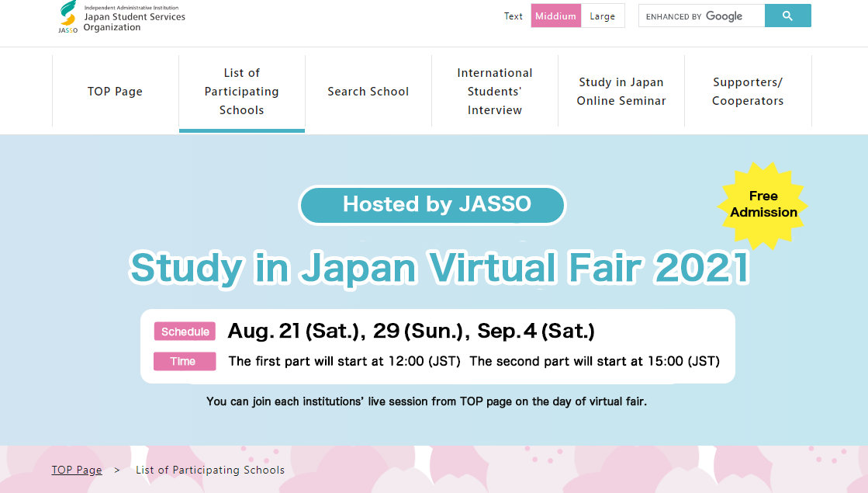Viewport: 868px width, 493px height.
Task: Focus the Google search input field
Action: tap(702, 16)
